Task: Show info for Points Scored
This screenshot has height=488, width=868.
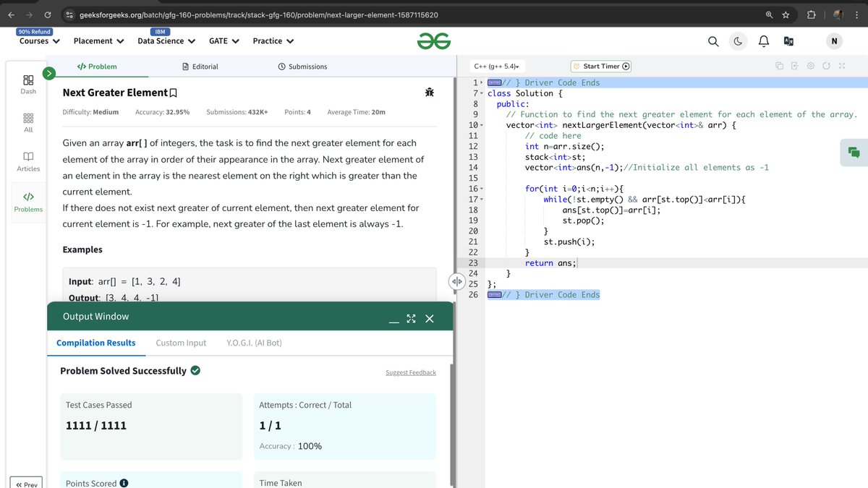Action: (x=124, y=483)
